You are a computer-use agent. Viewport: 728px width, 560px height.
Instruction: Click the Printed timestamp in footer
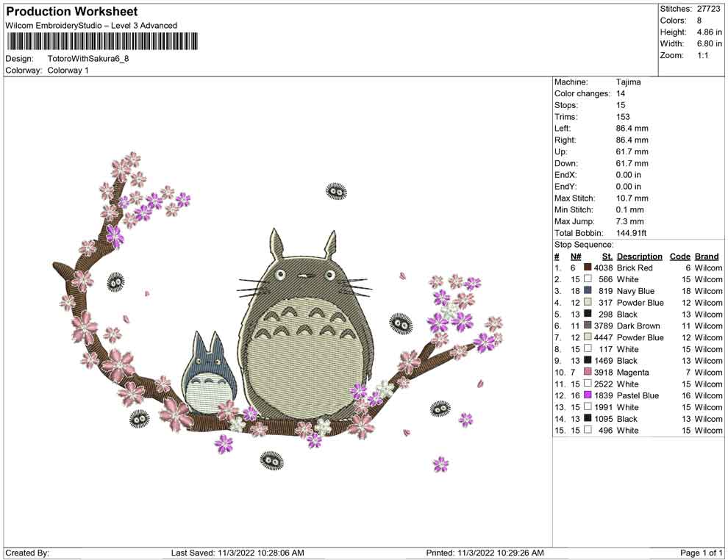pyautogui.click(x=485, y=553)
